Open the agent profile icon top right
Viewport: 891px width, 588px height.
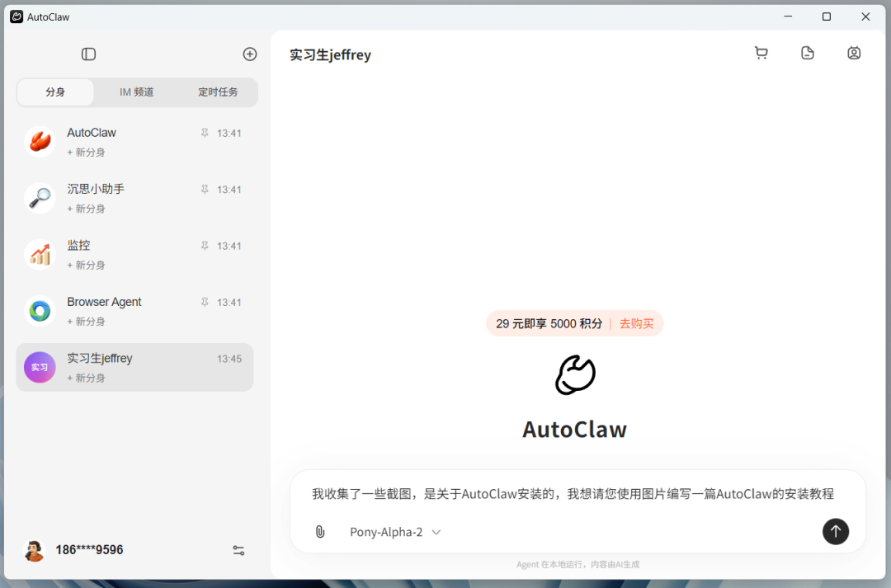[854, 52]
